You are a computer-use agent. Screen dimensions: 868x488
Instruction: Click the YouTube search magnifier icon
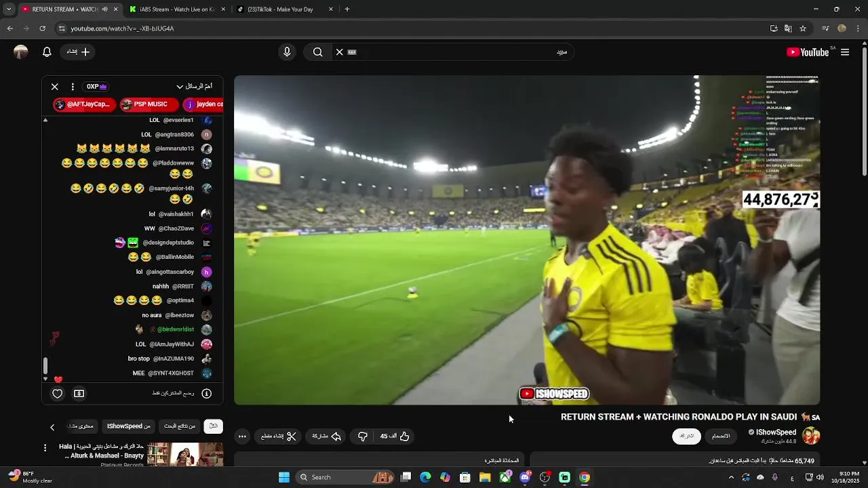[317, 52]
